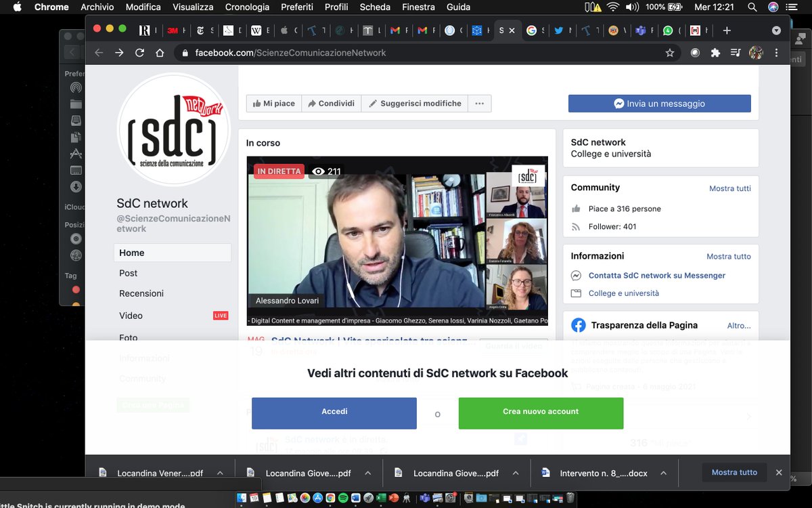The width and height of the screenshot is (812, 508).
Task: Open Siri from the menu bar
Action: click(x=773, y=7)
